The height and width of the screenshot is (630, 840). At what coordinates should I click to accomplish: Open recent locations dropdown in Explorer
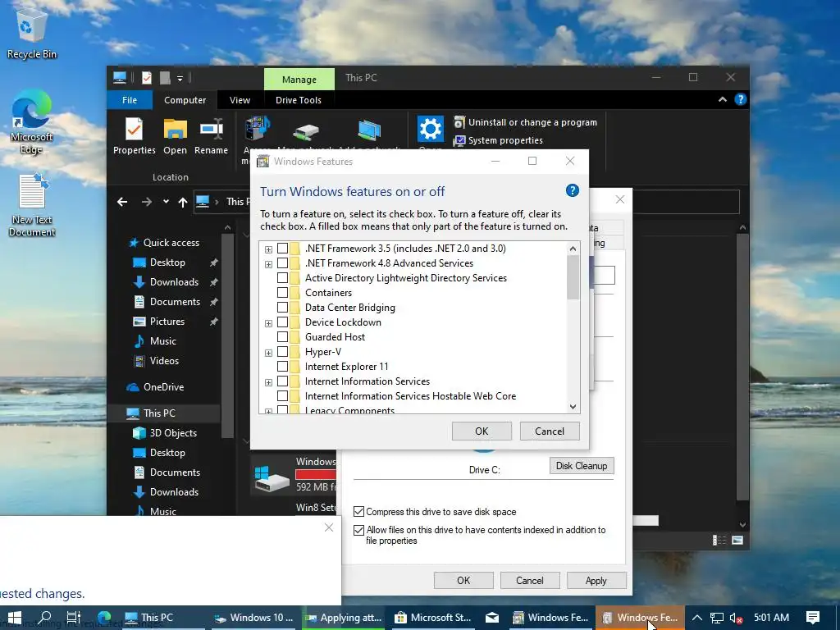click(x=166, y=202)
